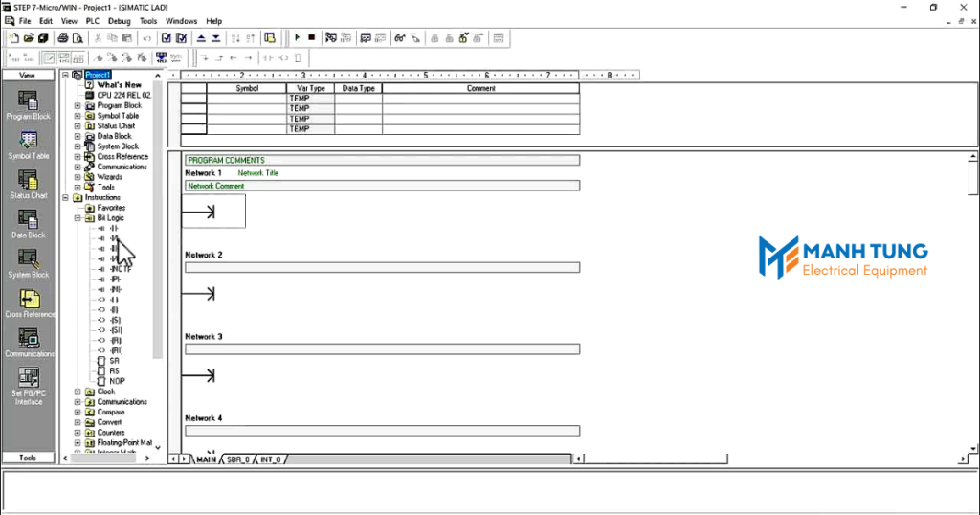The image size is (980, 515).
Task: Click the green RUN mode icon
Action: point(298,37)
